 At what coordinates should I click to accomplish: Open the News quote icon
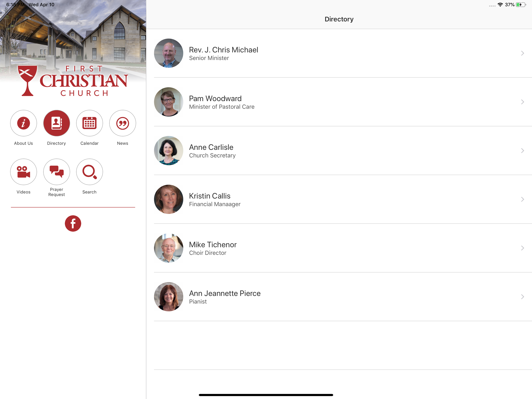tap(123, 123)
